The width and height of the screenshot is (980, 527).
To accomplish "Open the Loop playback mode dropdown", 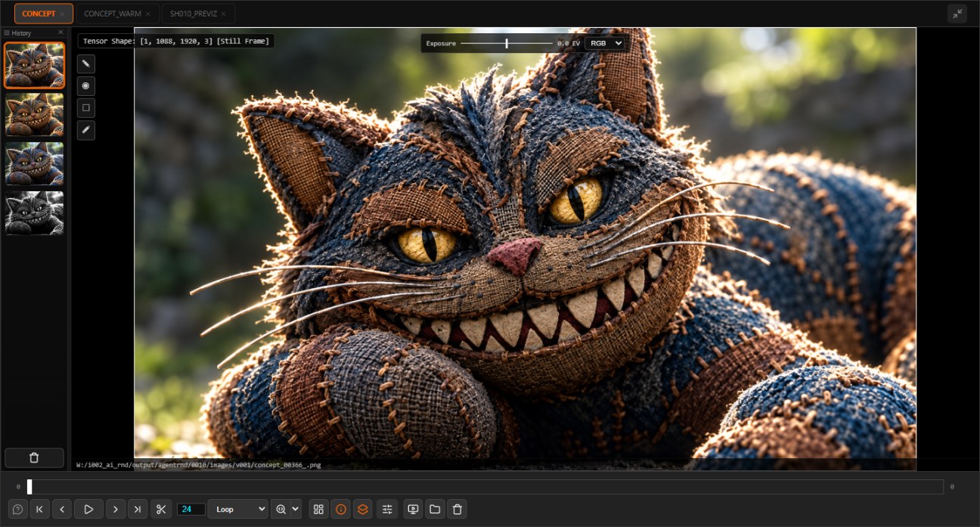I will tap(237, 509).
